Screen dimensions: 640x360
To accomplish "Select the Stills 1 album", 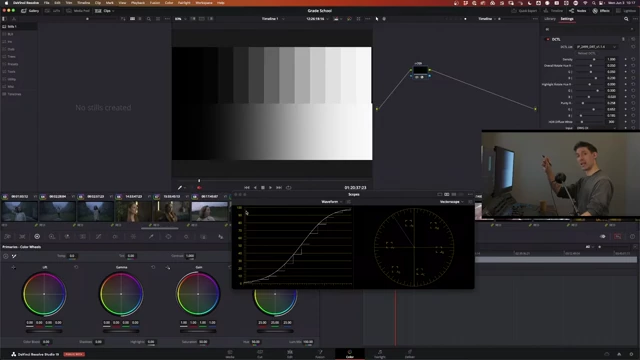I will pyautogui.click(x=19, y=27).
